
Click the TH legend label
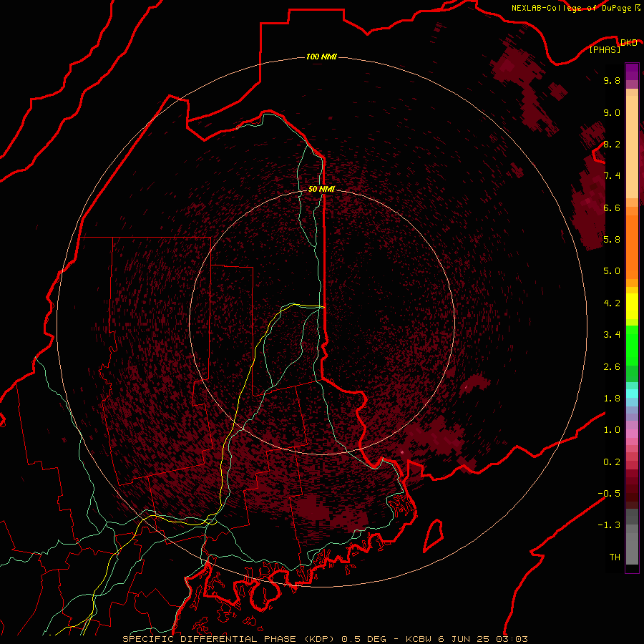(x=615, y=557)
